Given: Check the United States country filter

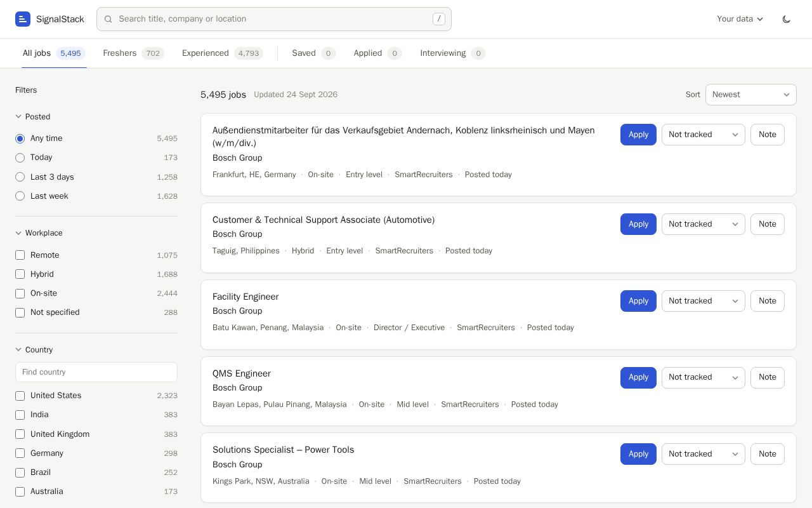Looking at the screenshot, I should click(20, 396).
